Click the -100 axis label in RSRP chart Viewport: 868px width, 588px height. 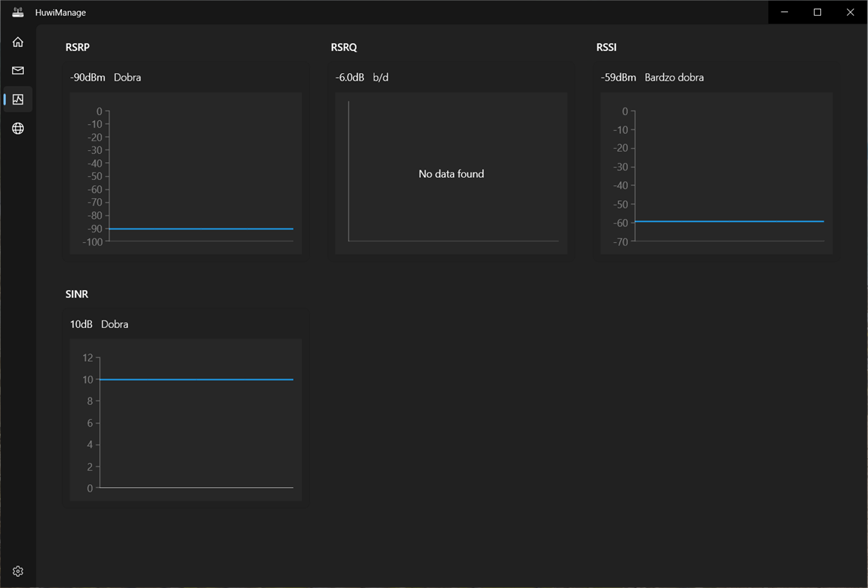pos(93,242)
